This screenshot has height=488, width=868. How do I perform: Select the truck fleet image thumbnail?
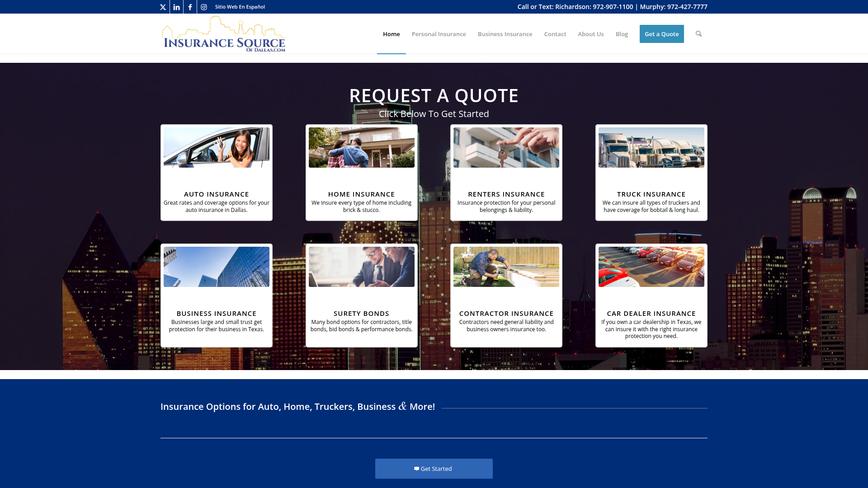tap(651, 147)
